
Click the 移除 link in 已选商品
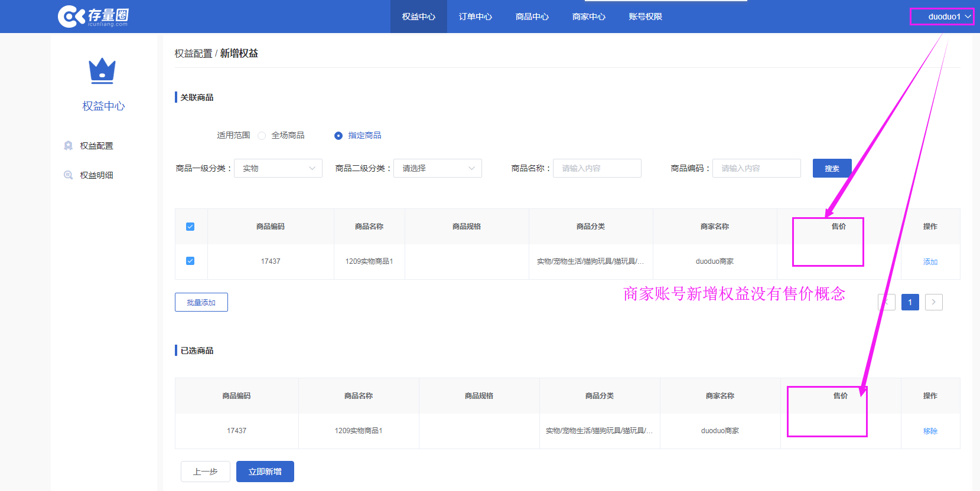point(930,431)
